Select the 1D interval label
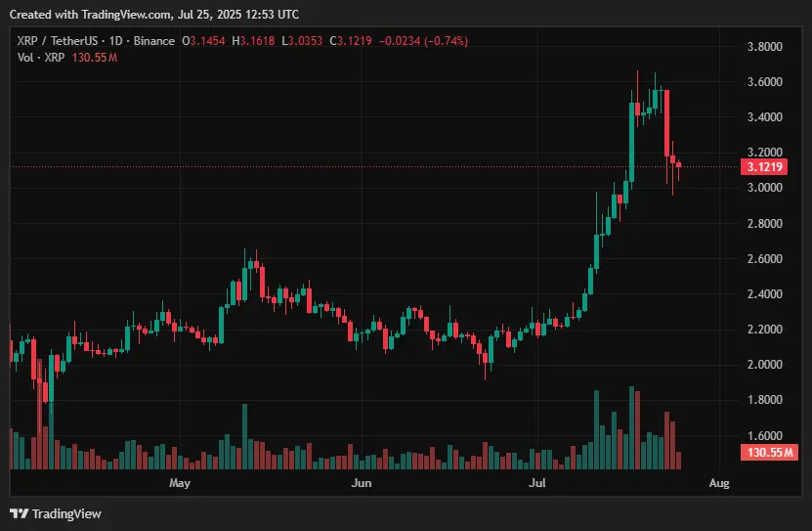Image resolution: width=812 pixels, height=531 pixels. pos(115,41)
